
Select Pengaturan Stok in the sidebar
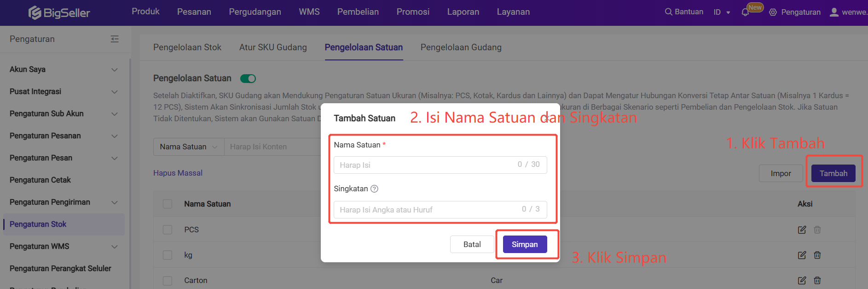(x=64, y=224)
